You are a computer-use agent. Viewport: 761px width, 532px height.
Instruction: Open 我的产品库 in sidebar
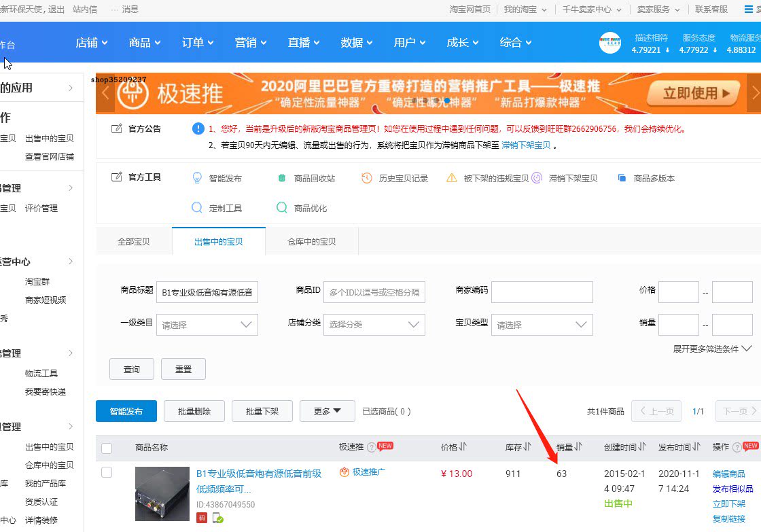[46, 484]
